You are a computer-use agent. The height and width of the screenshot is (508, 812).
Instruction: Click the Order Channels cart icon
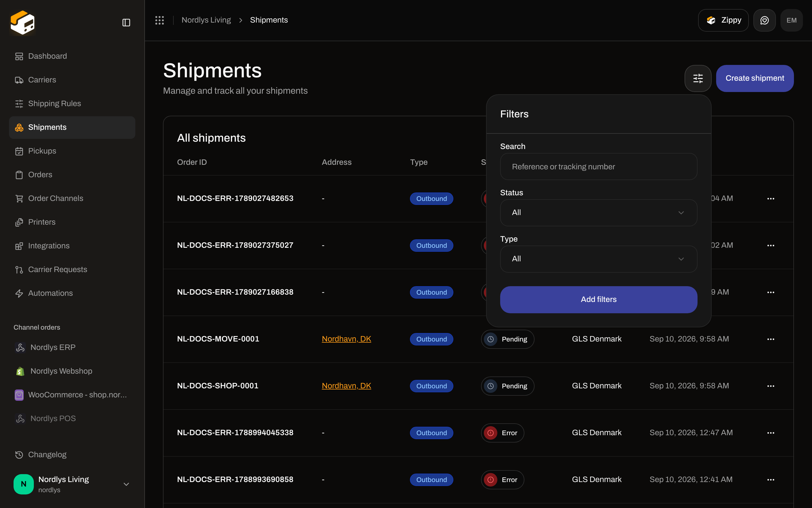pos(19,199)
